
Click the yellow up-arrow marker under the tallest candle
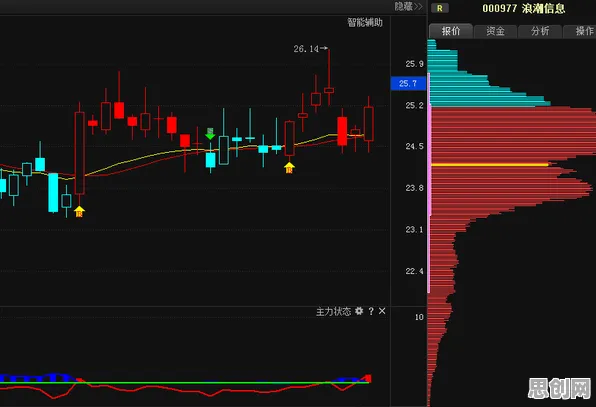pos(79,211)
